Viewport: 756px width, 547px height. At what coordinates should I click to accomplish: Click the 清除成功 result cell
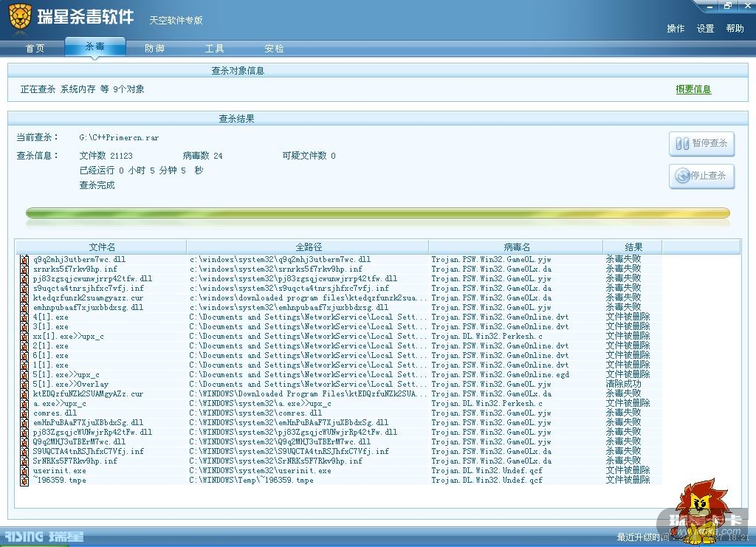point(623,384)
